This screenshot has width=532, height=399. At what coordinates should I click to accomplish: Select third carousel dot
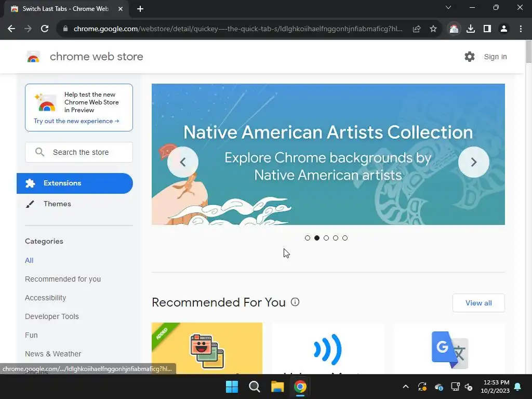pos(326,238)
